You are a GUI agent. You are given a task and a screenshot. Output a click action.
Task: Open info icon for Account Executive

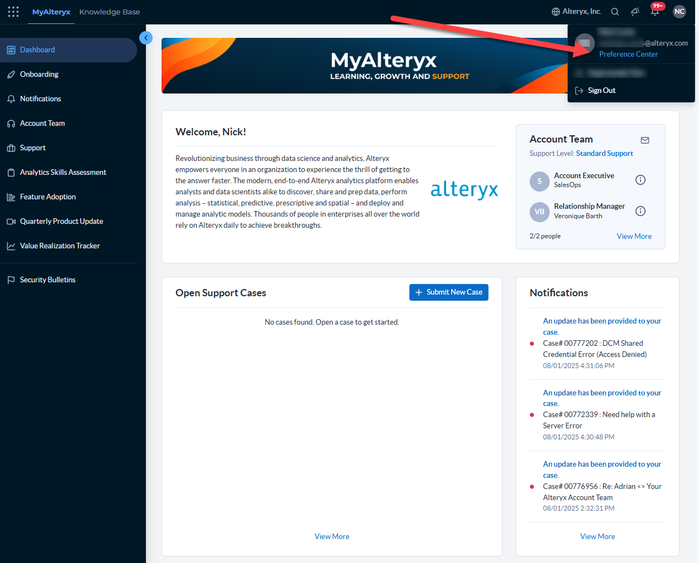click(640, 180)
